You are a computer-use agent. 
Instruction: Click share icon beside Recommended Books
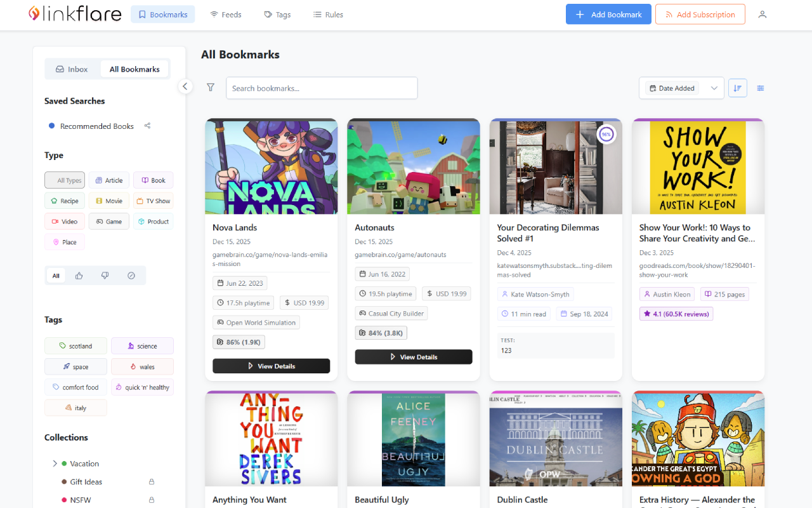click(147, 126)
